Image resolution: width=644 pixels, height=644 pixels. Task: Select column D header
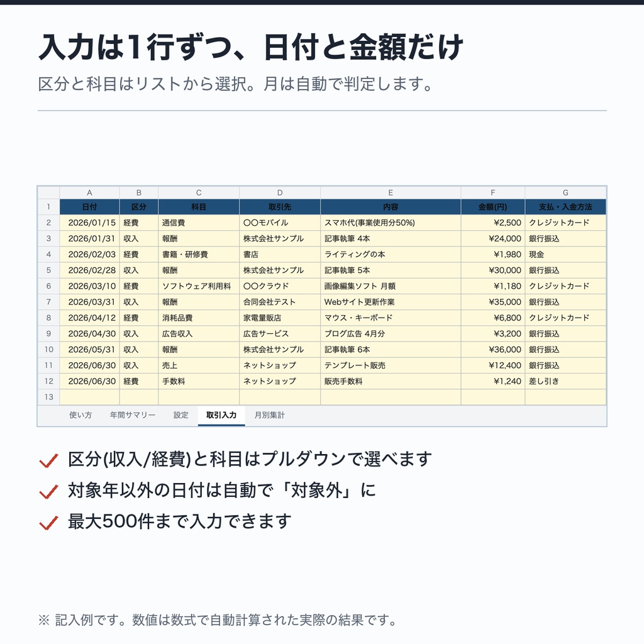[x=280, y=192]
